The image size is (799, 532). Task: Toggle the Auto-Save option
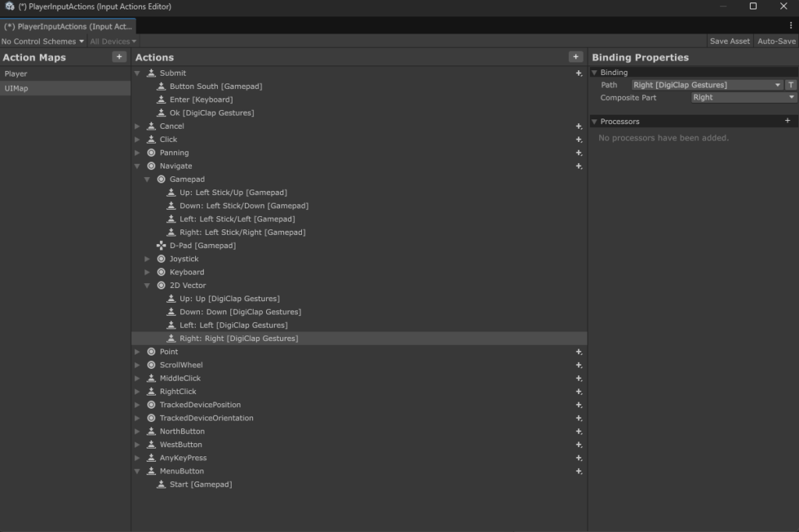point(776,41)
